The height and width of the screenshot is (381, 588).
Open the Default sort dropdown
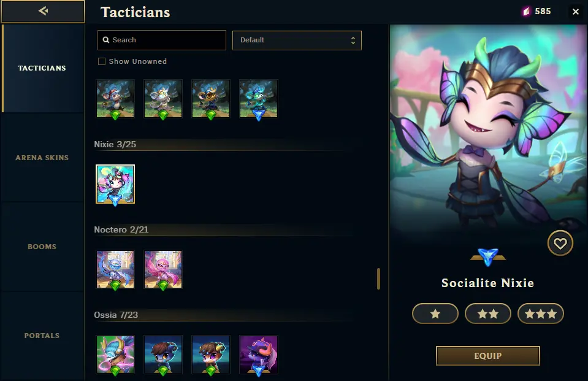click(297, 40)
